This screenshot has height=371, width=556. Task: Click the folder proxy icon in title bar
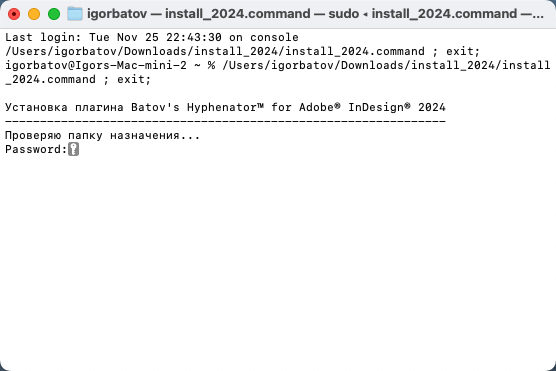75,14
